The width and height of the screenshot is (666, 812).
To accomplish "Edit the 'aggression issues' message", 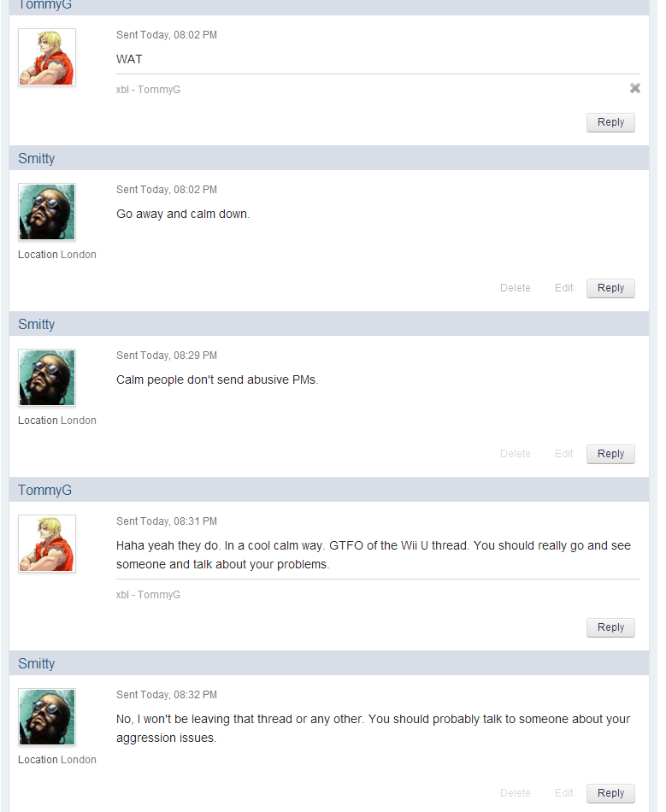I will pyautogui.click(x=563, y=793).
